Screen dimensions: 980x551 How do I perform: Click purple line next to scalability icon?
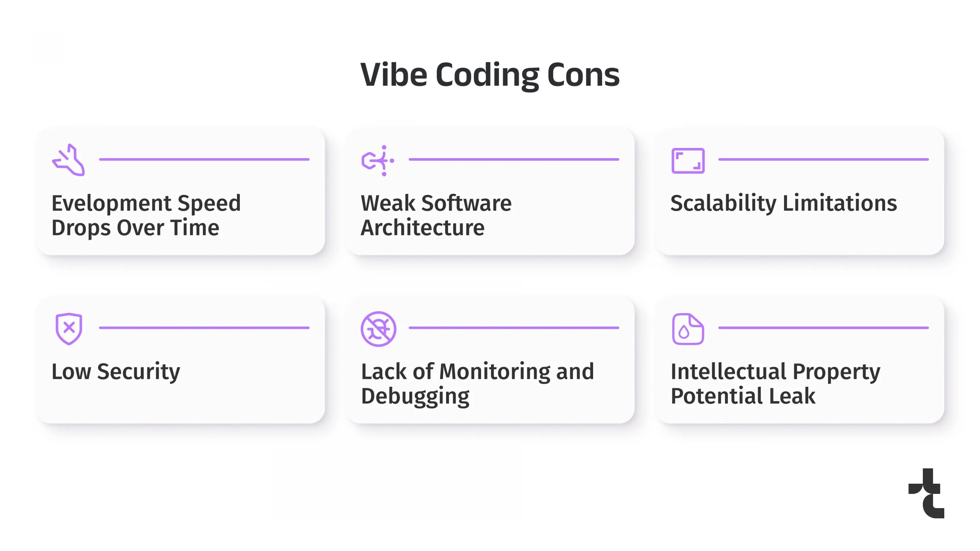tap(823, 159)
